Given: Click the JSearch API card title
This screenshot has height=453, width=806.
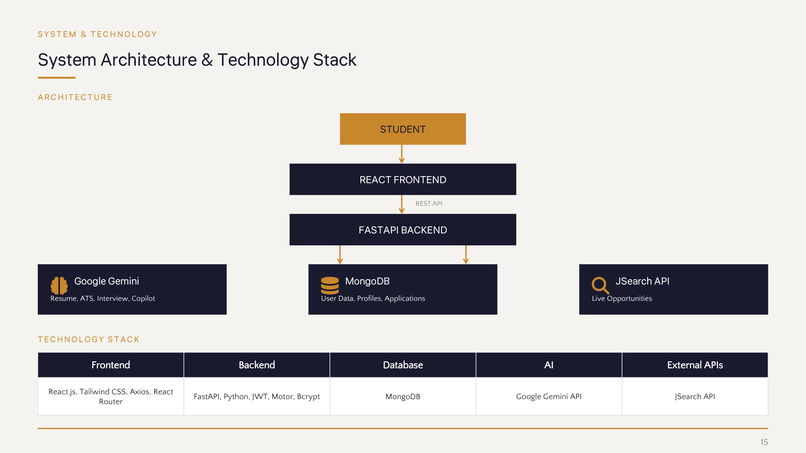Looking at the screenshot, I should pyautogui.click(x=643, y=281).
